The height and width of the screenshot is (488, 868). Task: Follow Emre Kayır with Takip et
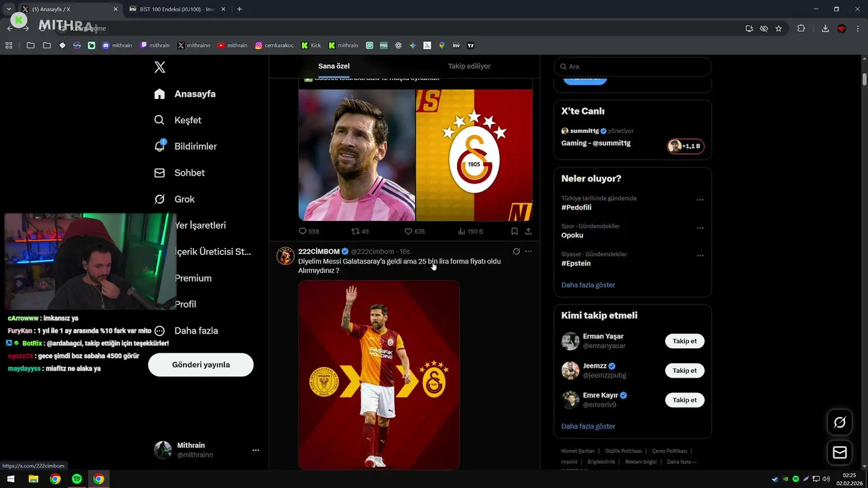coord(684,400)
